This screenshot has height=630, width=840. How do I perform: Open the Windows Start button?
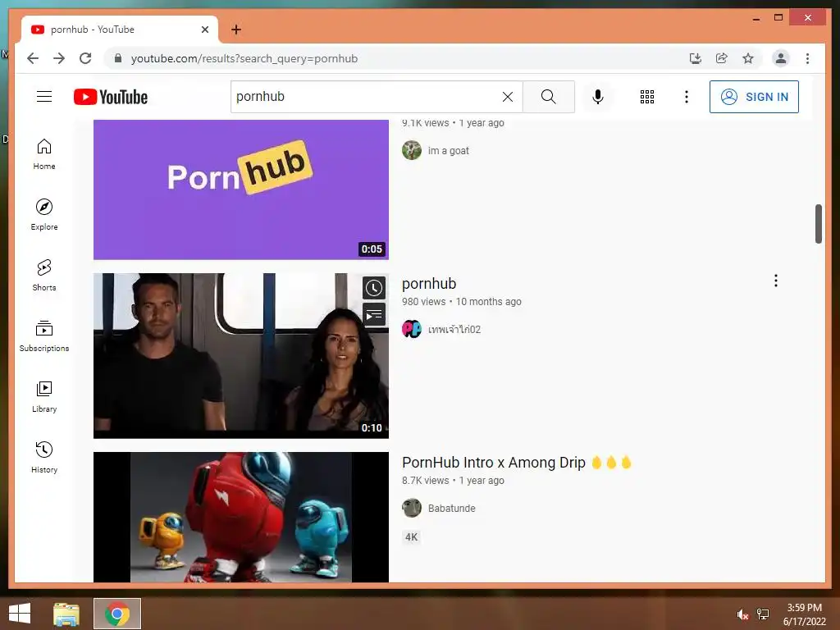(x=20, y=614)
